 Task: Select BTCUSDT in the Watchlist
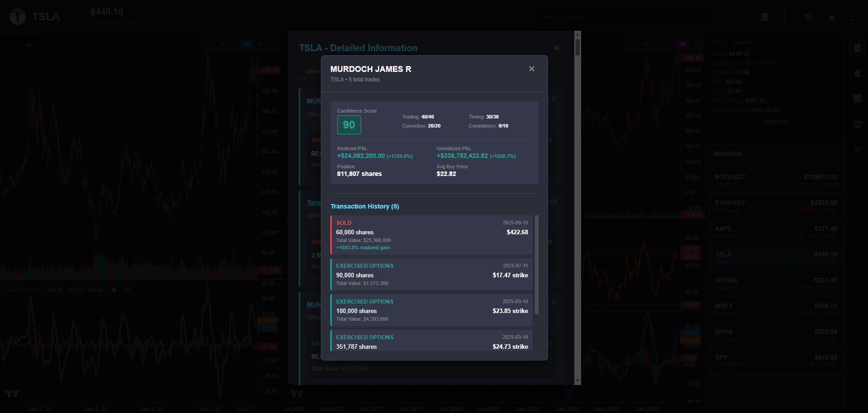click(x=776, y=180)
